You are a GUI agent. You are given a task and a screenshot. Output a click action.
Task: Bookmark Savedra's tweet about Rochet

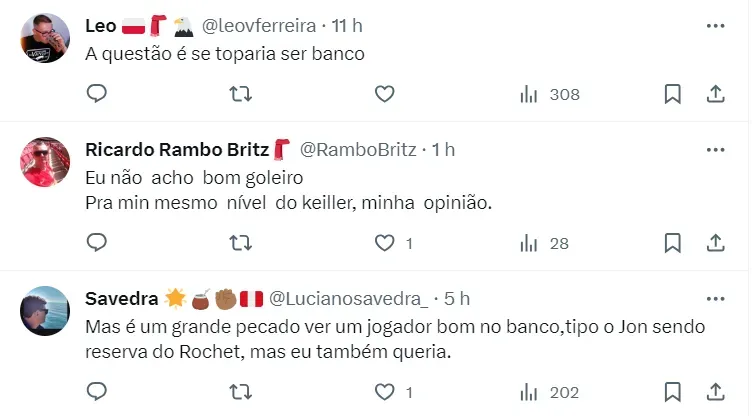coord(673,390)
